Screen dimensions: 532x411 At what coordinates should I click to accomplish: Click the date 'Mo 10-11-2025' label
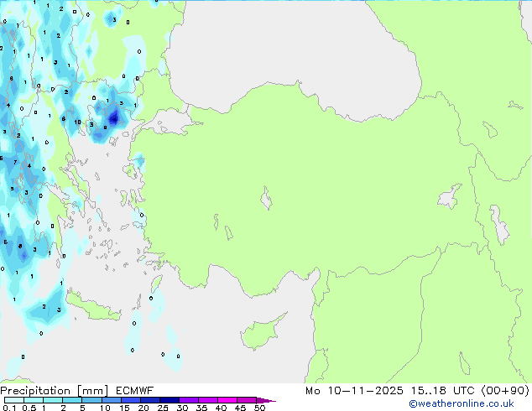354,391
